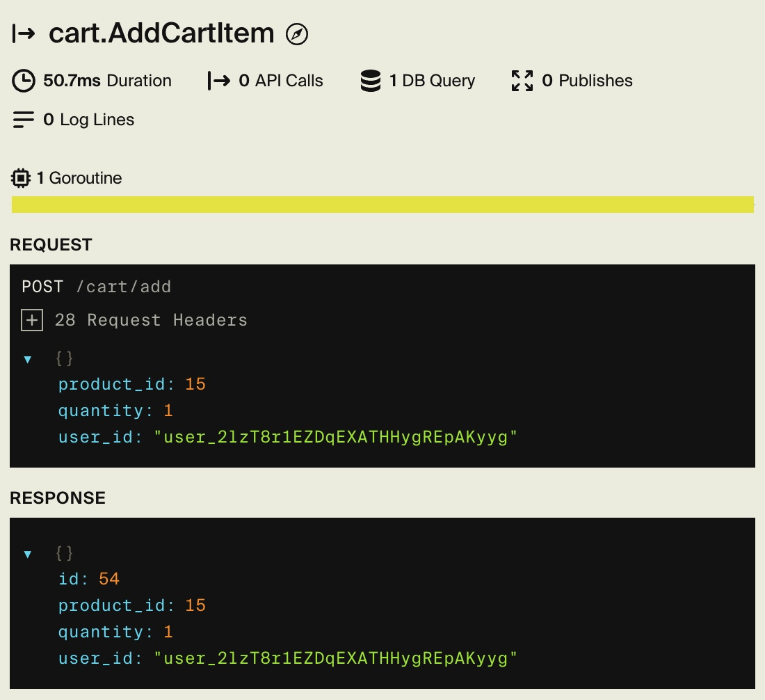
Task: Click the POST /cart/add request line
Action: coord(97,287)
